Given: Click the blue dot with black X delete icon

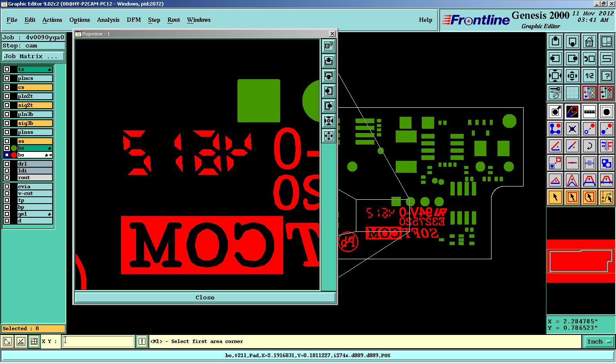Looking at the screenshot, I should pos(572,129).
